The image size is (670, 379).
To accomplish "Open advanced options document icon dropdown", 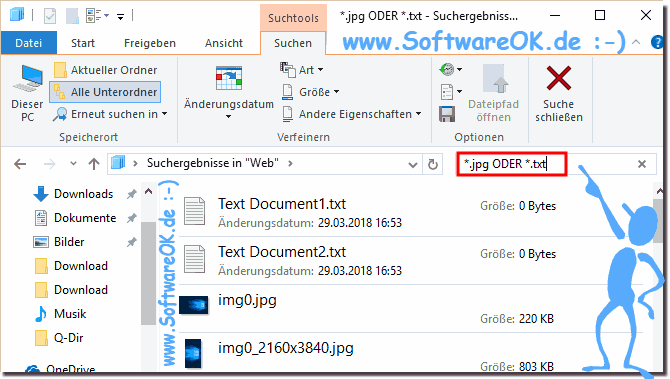I will (x=451, y=91).
